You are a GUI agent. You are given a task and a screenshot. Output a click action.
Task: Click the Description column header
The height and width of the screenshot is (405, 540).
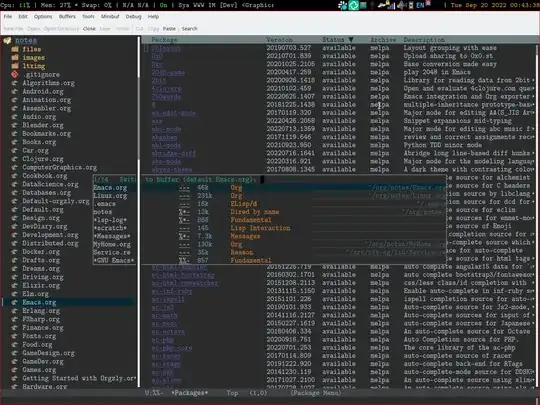point(424,40)
